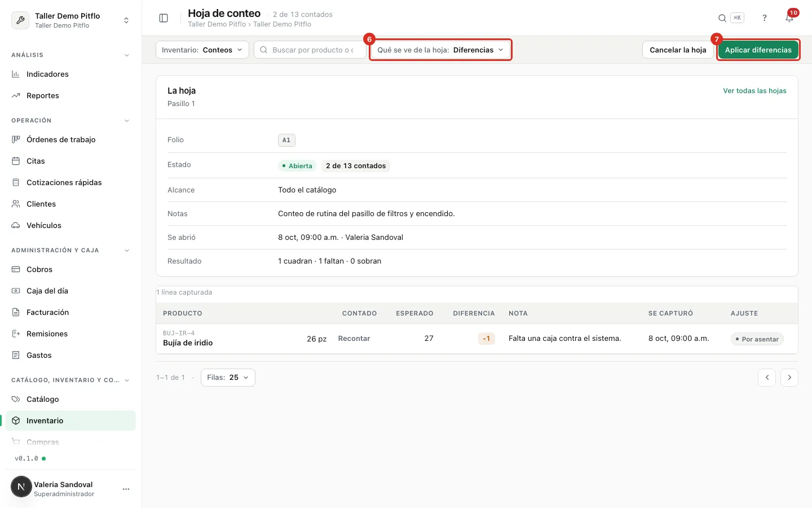Image resolution: width=812 pixels, height=508 pixels.
Task: Open the Citas calendar icon
Action: 16,161
